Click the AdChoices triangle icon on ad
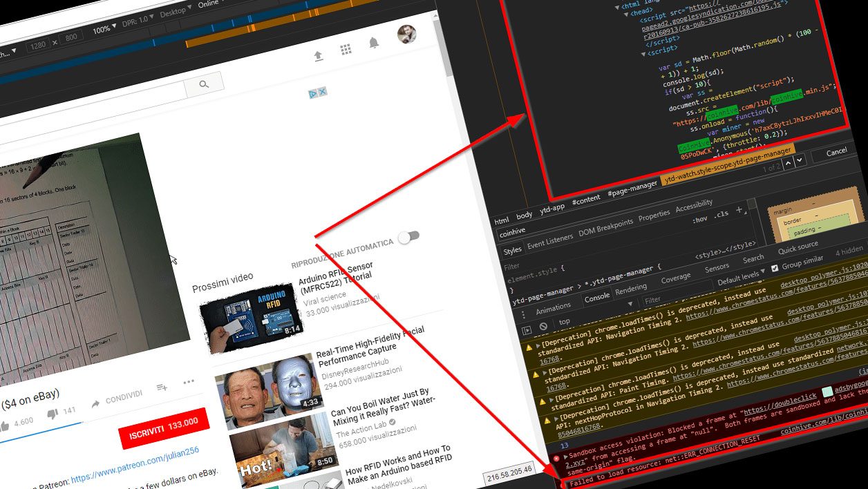 click(312, 93)
